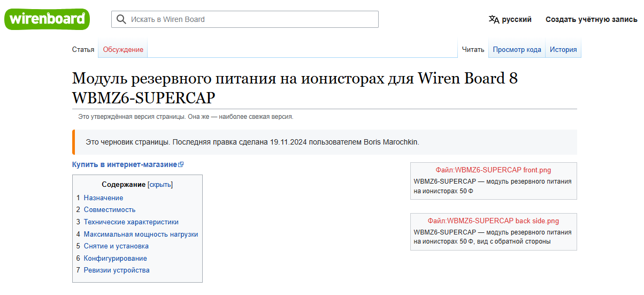Click the magnifier search icon
644x295 pixels.
pos(121,19)
